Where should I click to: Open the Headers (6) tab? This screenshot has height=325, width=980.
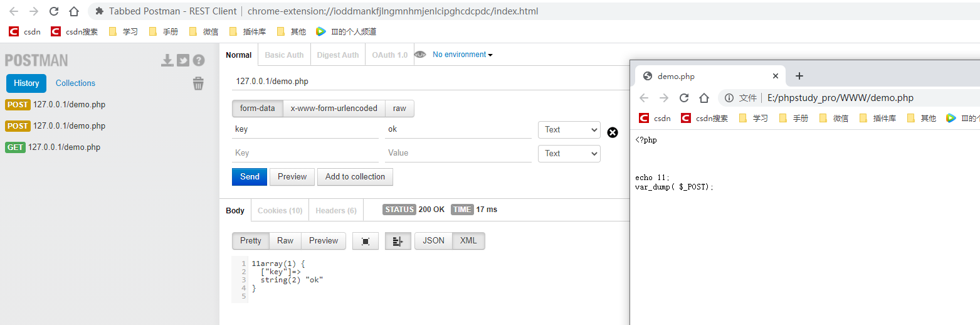(336, 210)
